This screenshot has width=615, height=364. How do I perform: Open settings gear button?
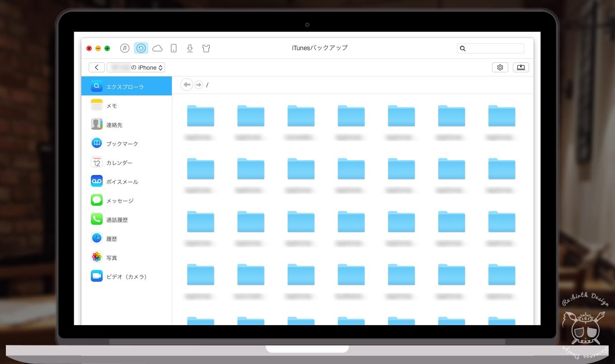[500, 67]
